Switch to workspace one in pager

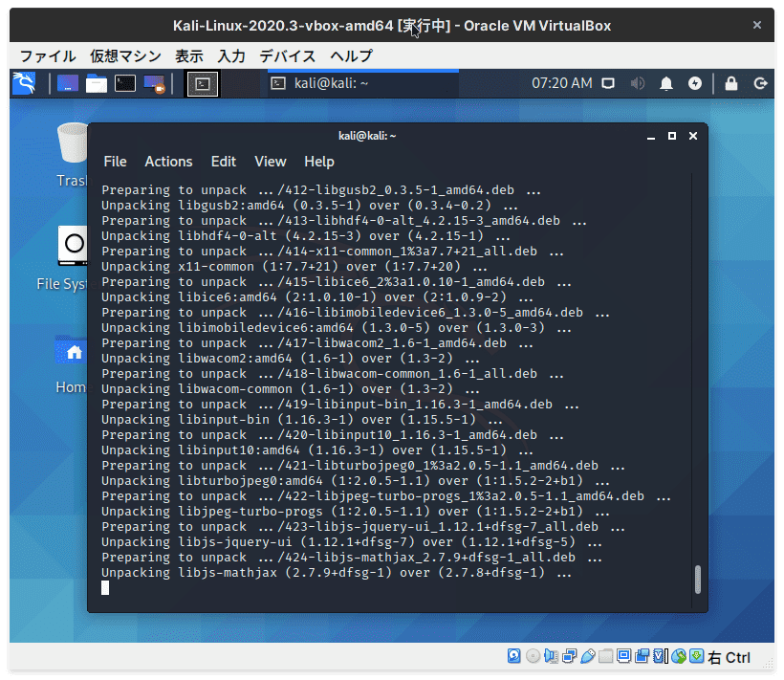[203, 83]
